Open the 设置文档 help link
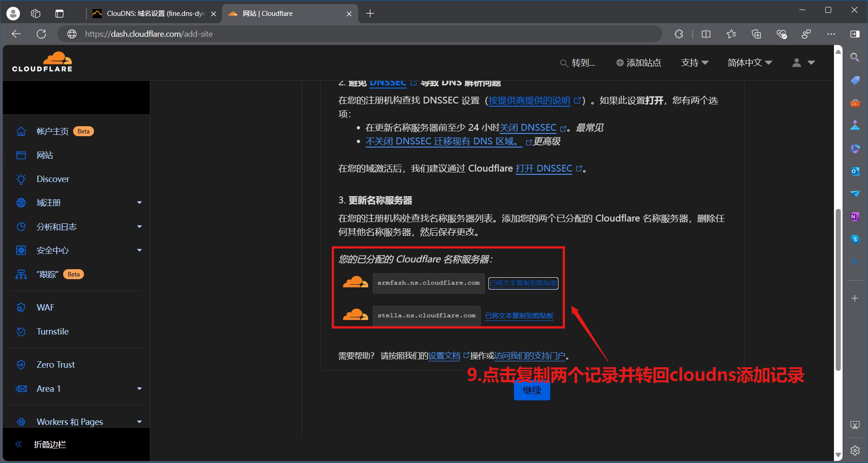The image size is (868, 463). 444,356
